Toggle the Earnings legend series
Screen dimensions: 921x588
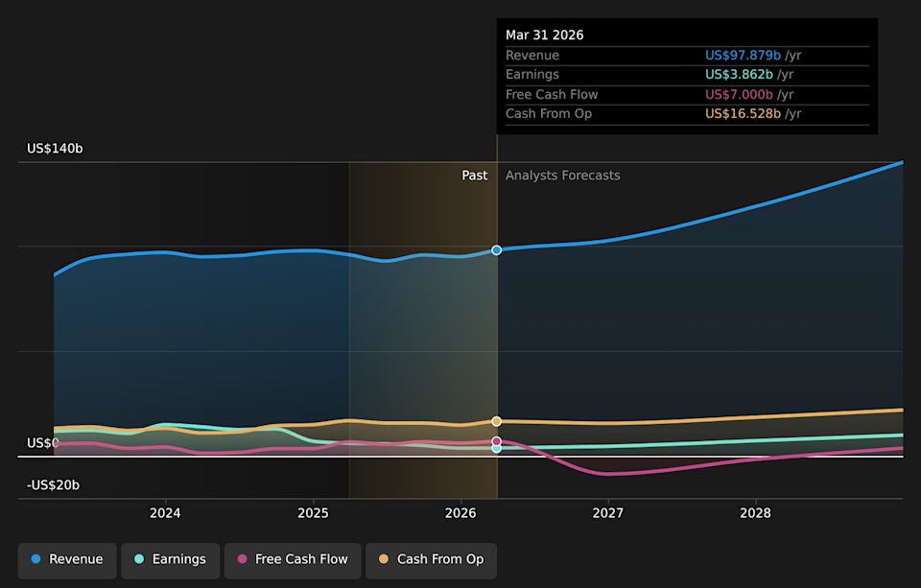coord(171,560)
